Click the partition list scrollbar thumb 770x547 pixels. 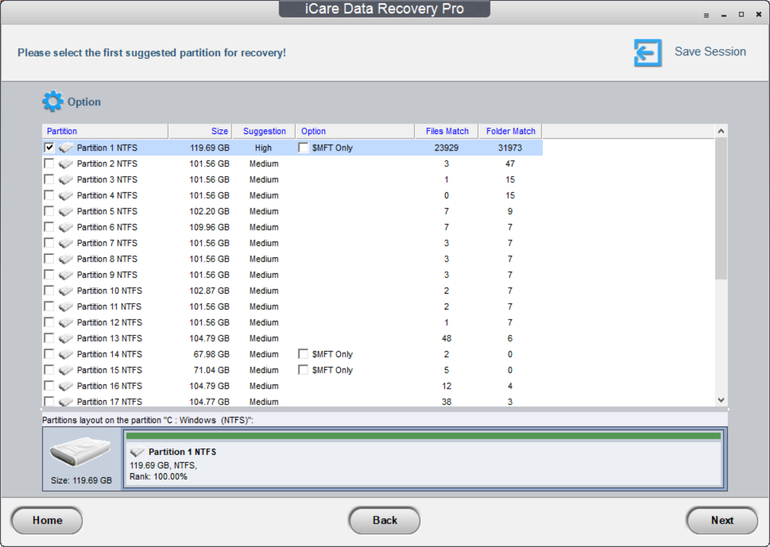point(721,209)
